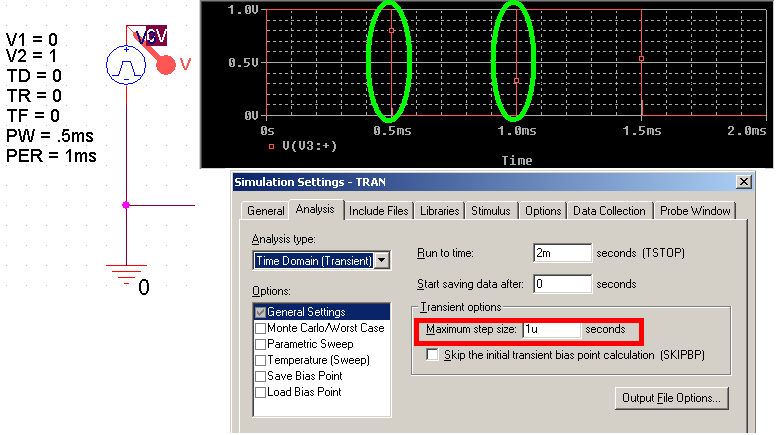Viewport: 778px width, 435px height.
Task: Click the V(V3:+) trace legend marker
Action: (x=272, y=147)
